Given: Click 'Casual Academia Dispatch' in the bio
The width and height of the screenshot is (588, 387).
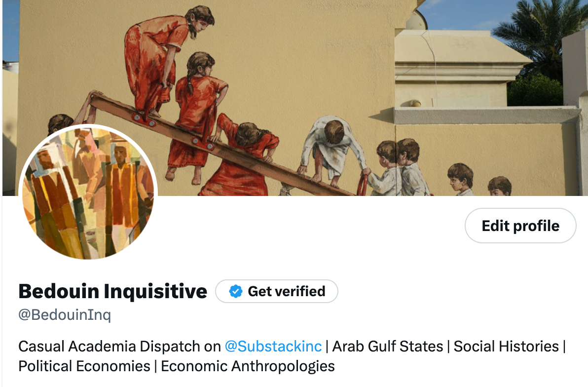Looking at the screenshot, I should (x=109, y=346).
